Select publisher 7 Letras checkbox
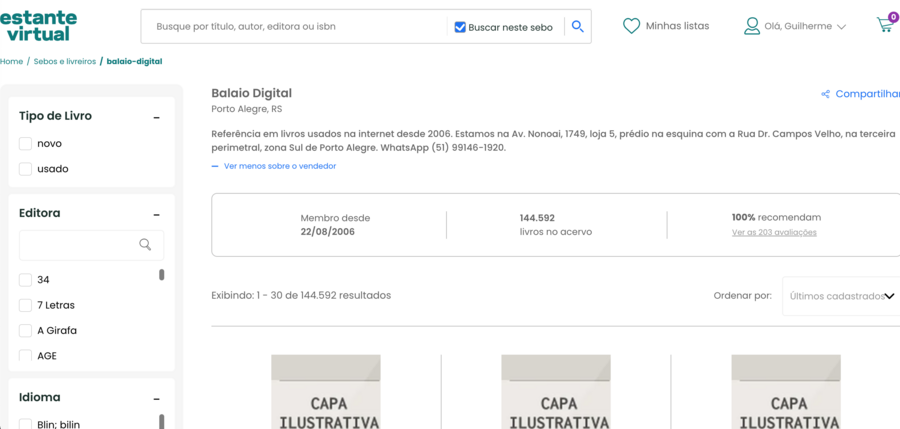 pyautogui.click(x=25, y=305)
